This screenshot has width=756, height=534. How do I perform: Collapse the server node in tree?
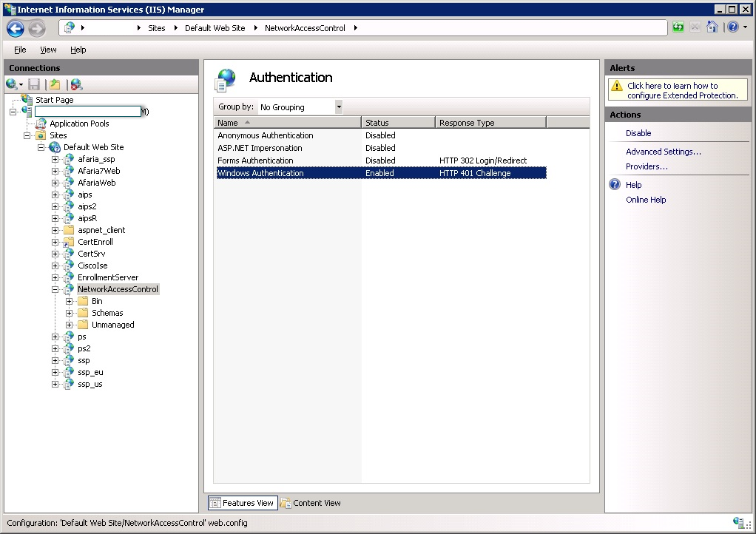(x=13, y=112)
